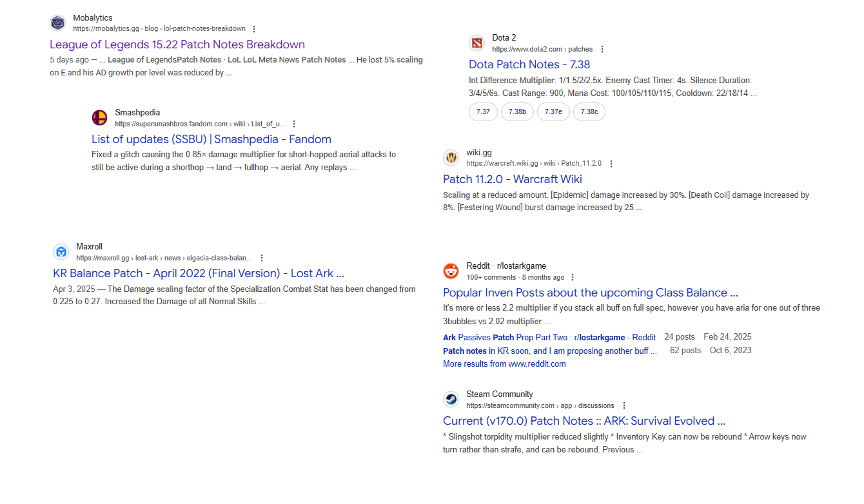
Task: Open Patch 11.2.0 - Warcraft Wiki link
Action: pyautogui.click(x=513, y=179)
